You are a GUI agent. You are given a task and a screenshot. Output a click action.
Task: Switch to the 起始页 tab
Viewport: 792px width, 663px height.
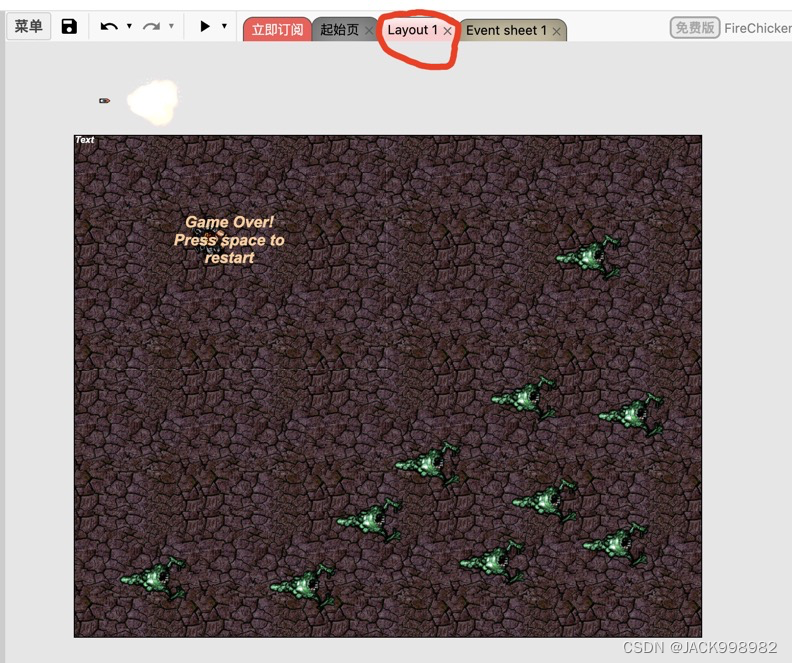[339, 30]
